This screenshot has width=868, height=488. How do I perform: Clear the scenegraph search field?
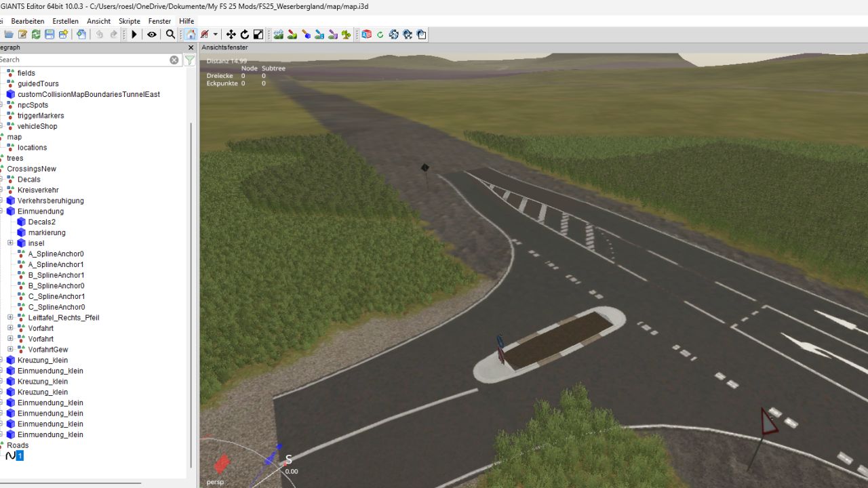pyautogui.click(x=174, y=60)
